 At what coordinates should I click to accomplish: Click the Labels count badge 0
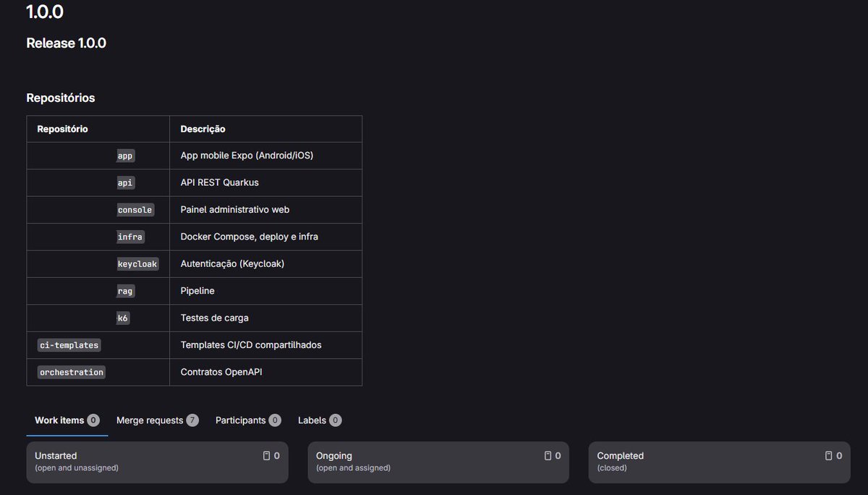point(336,420)
